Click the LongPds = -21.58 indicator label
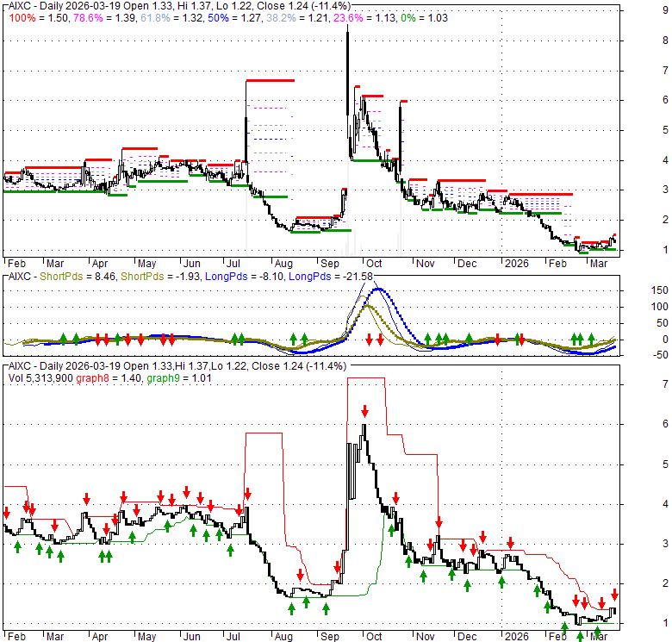Image resolution: width=672 pixels, height=642 pixels. click(x=325, y=276)
